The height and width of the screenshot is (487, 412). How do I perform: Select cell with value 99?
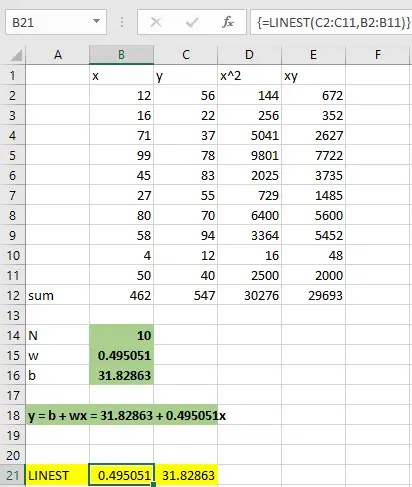(x=121, y=155)
